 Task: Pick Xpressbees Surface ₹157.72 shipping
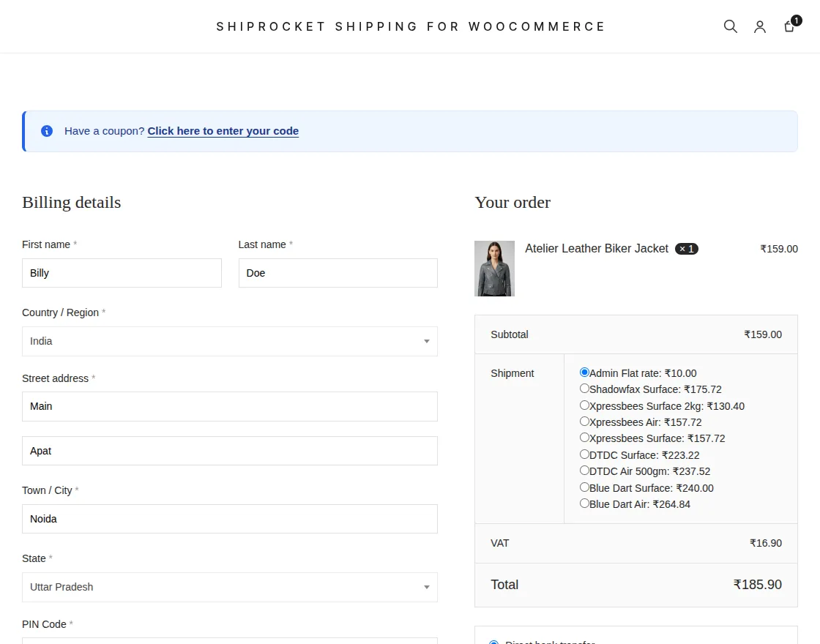click(585, 438)
